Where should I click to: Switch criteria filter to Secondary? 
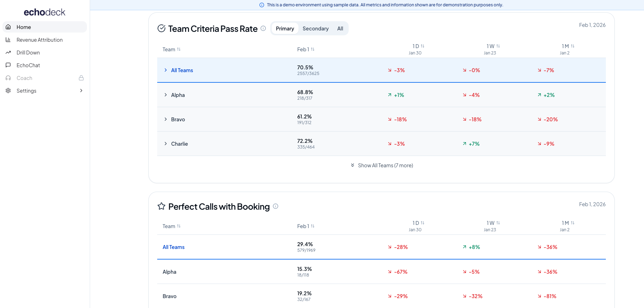coord(315,29)
